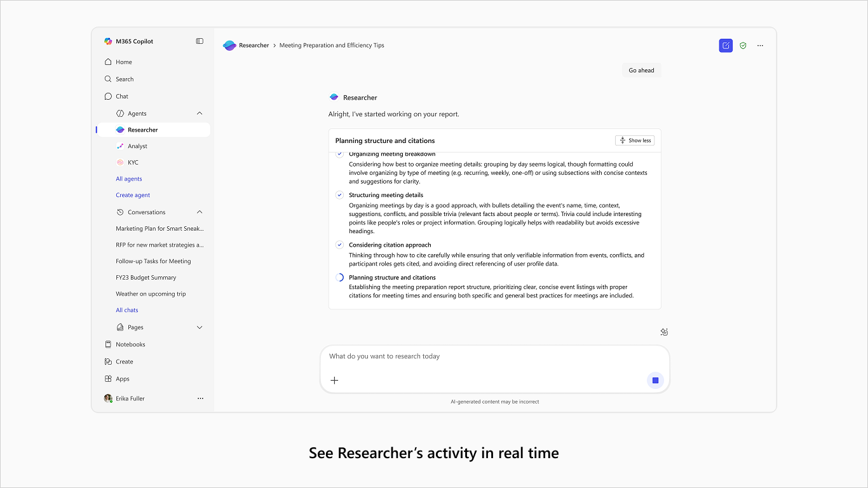The height and width of the screenshot is (488, 868).
Task: Open the All agents link
Action: pos(129,179)
